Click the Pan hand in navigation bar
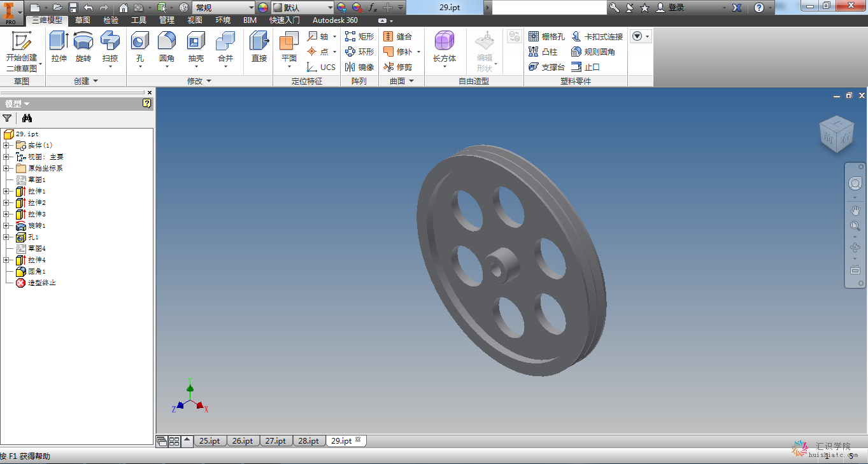868x464 pixels. [x=855, y=209]
